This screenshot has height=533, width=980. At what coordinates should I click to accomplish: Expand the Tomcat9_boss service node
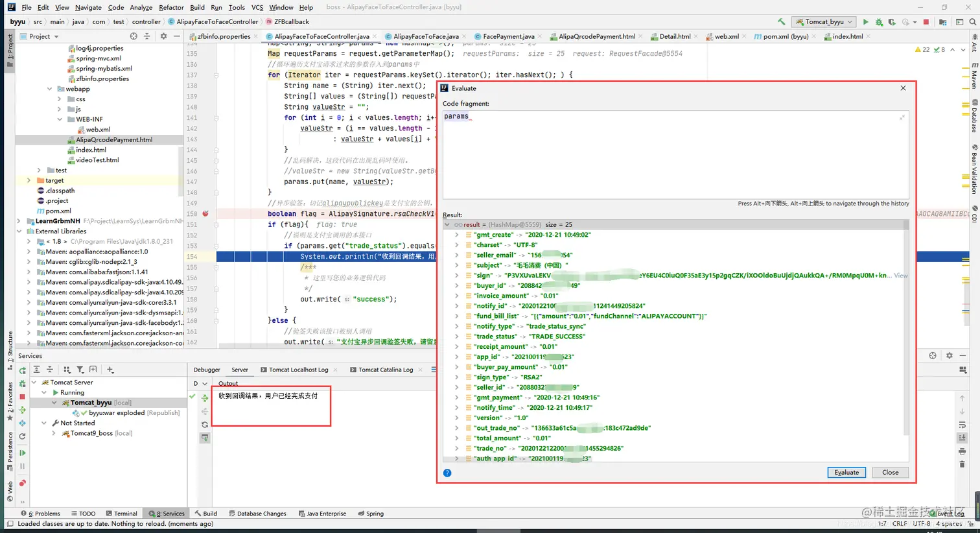[x=54, y=433]
